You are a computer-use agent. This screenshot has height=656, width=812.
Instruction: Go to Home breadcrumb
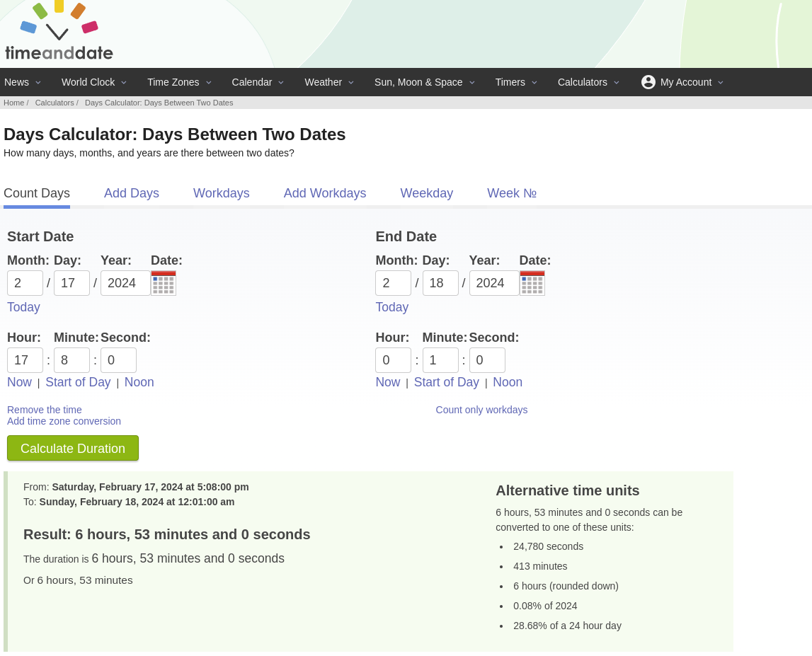pyautogui.click(x=14, y=103)
